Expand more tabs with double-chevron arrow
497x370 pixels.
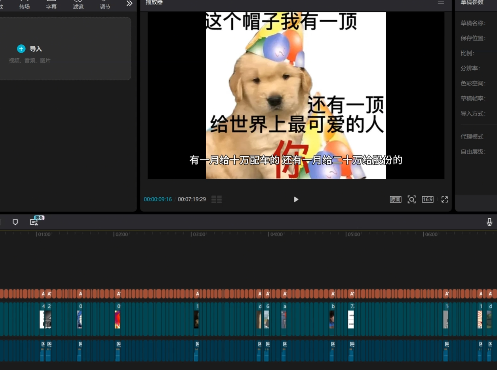[x=129, y=4]
